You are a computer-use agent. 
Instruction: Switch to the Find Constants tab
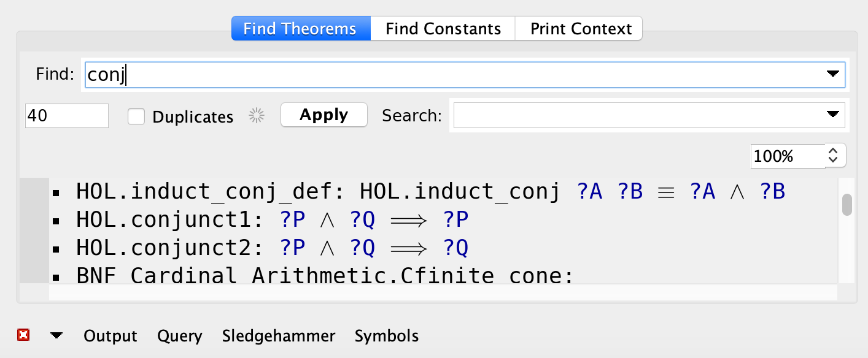point(442,28)
